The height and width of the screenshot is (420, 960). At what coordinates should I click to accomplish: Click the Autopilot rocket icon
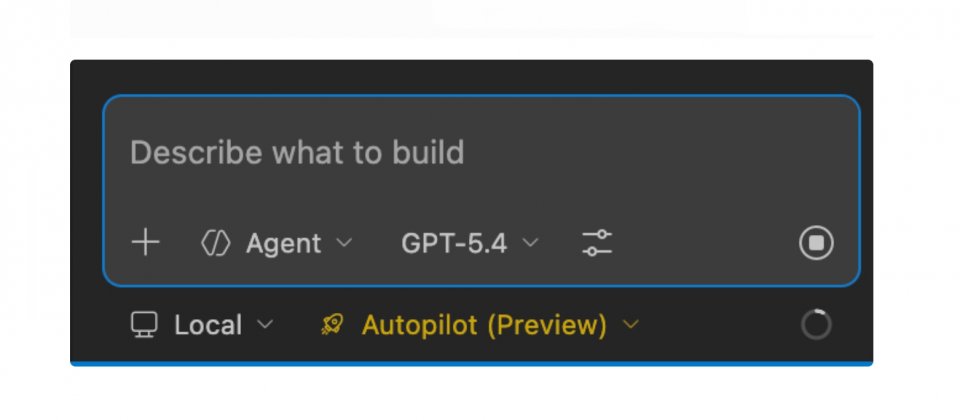click(332, 325)
